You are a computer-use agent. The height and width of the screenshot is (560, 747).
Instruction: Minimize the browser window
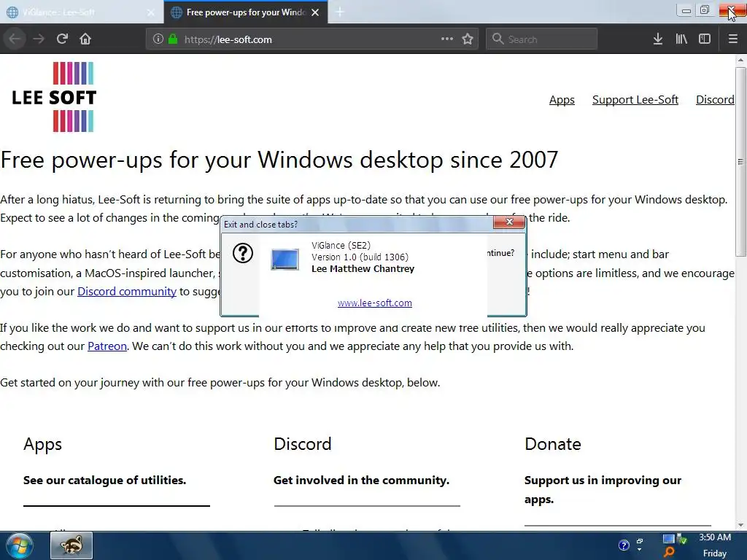686,10
